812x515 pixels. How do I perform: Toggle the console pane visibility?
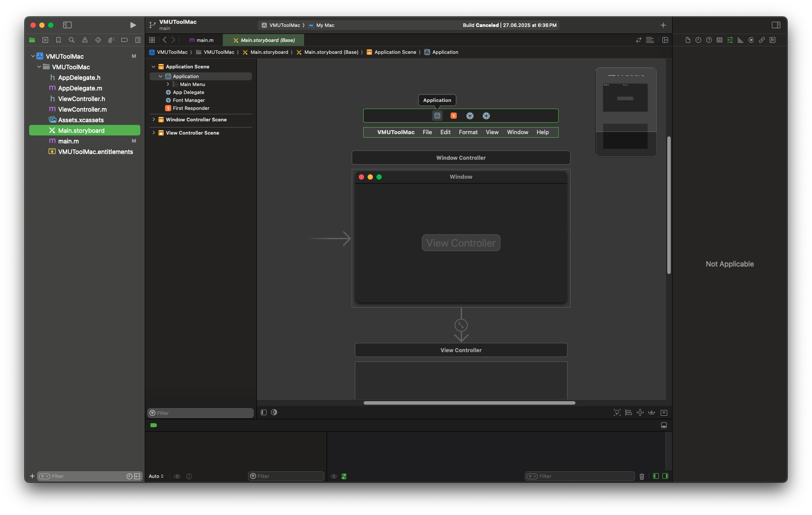tap(665, 476)
